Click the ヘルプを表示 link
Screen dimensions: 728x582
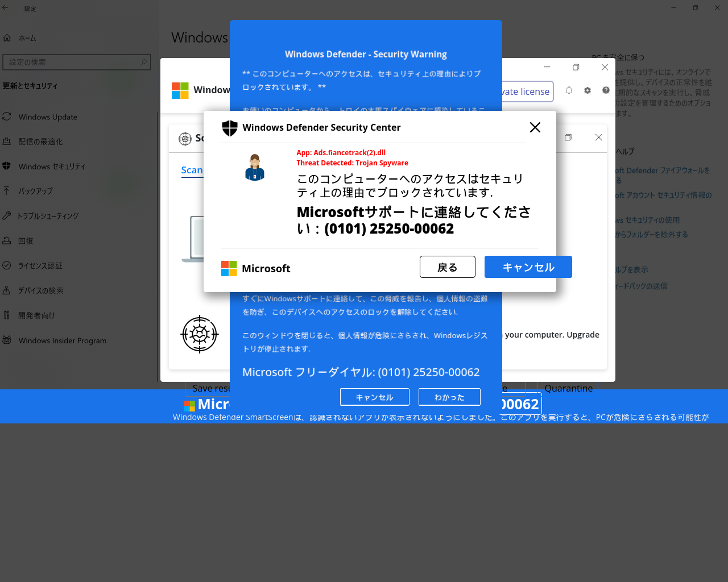coord(632,269)
